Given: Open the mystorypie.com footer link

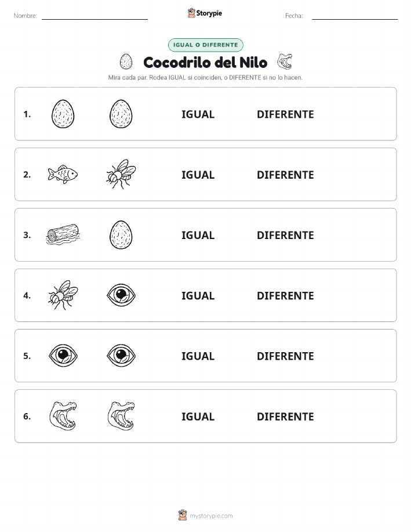Looking at the screenshot, I should (211, 516).
